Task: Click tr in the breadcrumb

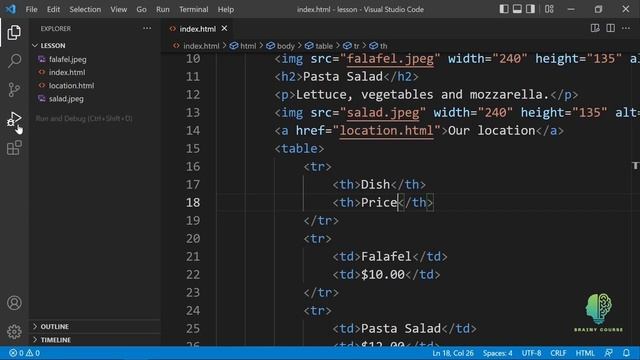Action: pos(356,46)
